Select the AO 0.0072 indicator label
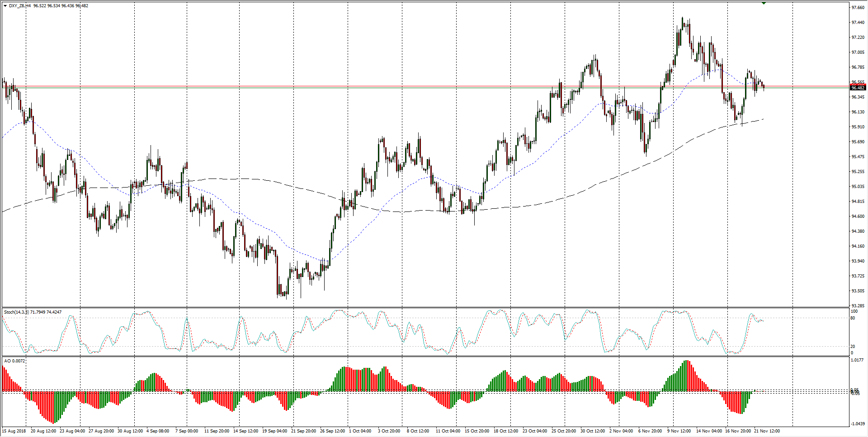868x437 pixels. pos(14,361)
